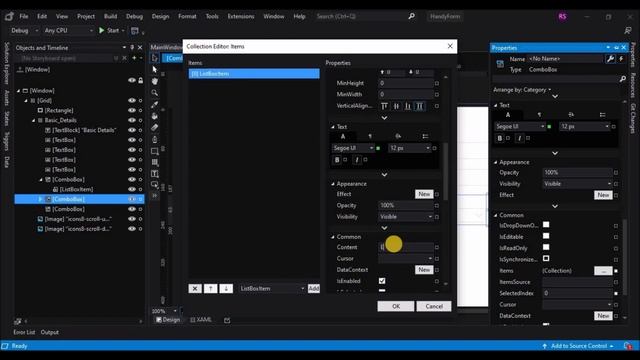Open Segoe UI font dropdown in Collection Editor

click(x=353, y=148)
